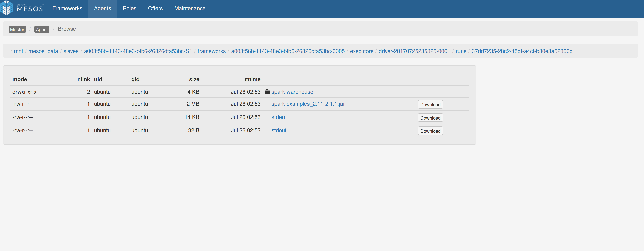This screenshot has width=644, height=251.
Task: Open the spark-examples_2.11-2.1.1.jar file link
Action: click(308, 104)
